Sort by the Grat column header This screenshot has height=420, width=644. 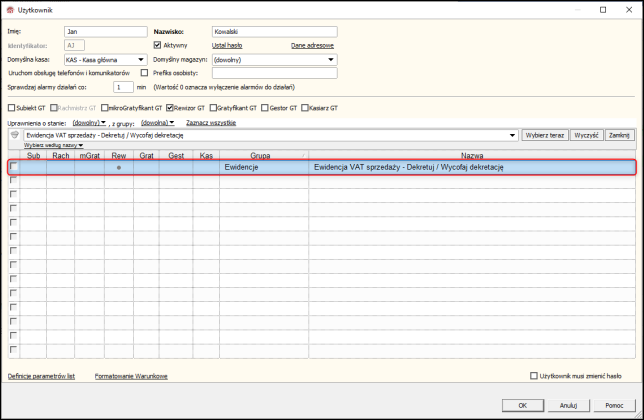[146, 156]
